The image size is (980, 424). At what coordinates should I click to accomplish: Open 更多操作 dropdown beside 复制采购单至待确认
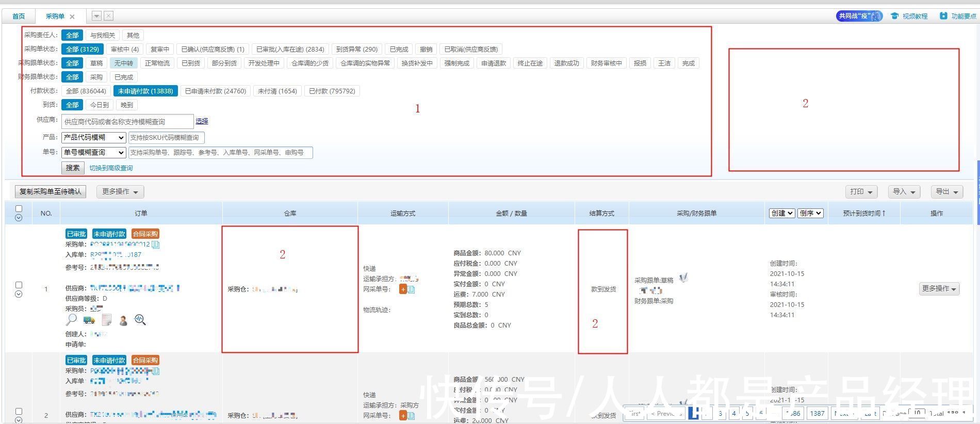click(x=120, y=191)
